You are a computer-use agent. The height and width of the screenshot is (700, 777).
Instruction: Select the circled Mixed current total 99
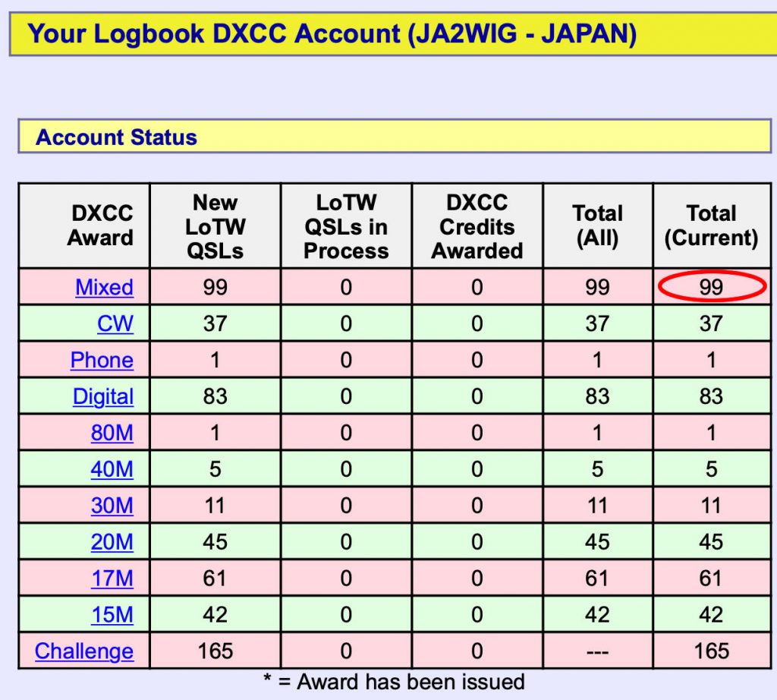pyautogui.click(x=712, y=287)
